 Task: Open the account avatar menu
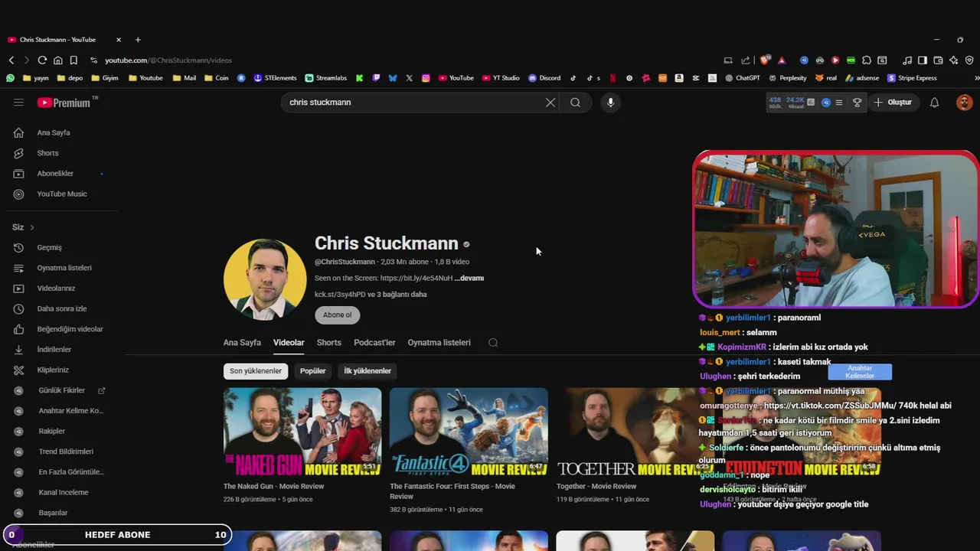coord(964,103)
